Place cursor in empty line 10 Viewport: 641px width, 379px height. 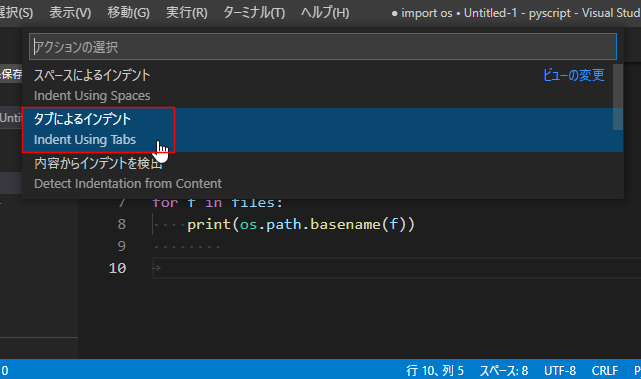pyautogui.click(x=397, y=268)
